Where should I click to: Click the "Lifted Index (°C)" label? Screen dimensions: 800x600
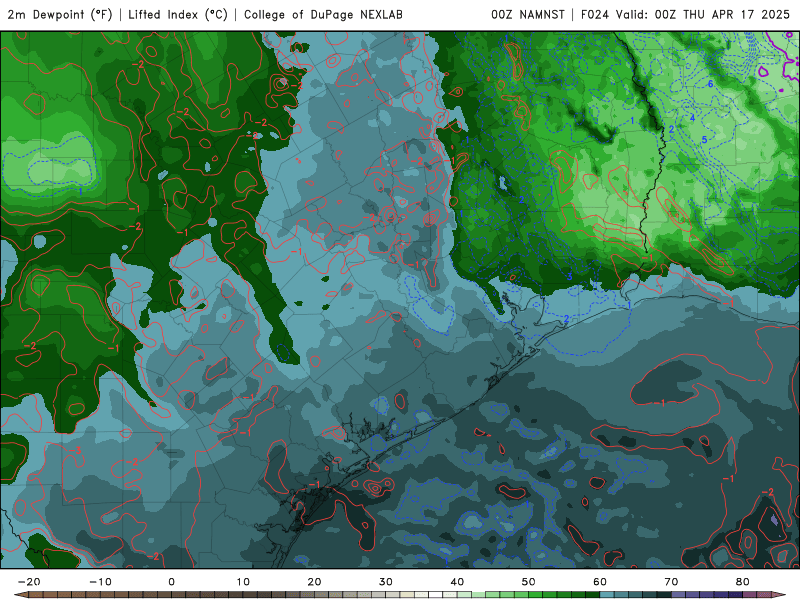(178, 15)
